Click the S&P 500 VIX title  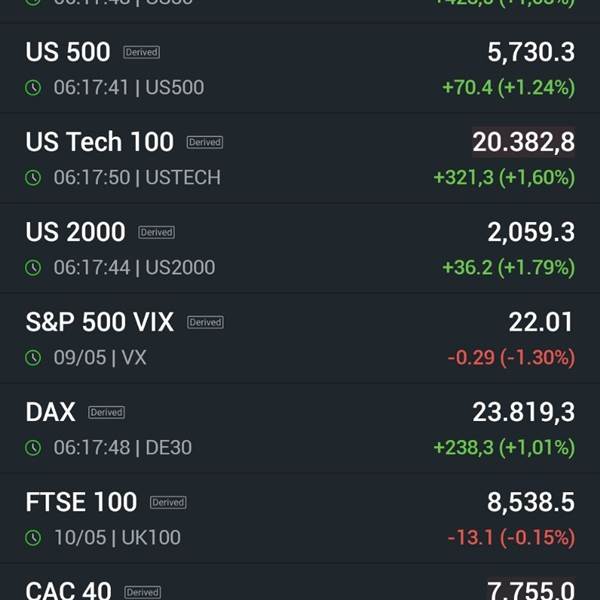100,322
